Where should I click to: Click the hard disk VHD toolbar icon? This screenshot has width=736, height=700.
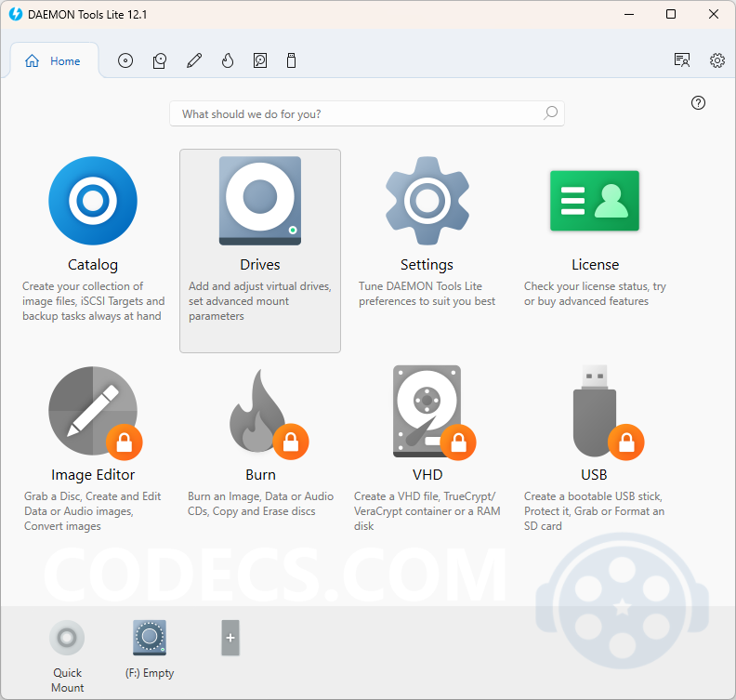point(260,61)
